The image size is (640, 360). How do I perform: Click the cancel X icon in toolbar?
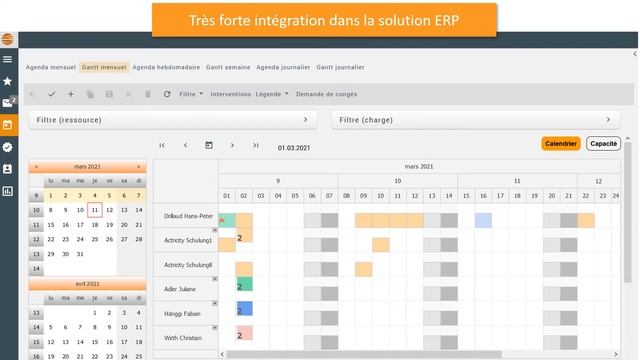click(x=129, y=94)
